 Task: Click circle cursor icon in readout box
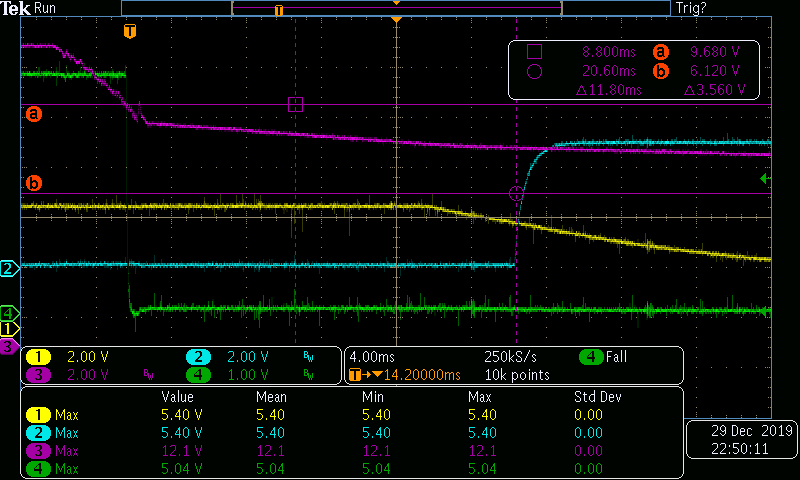534,71
